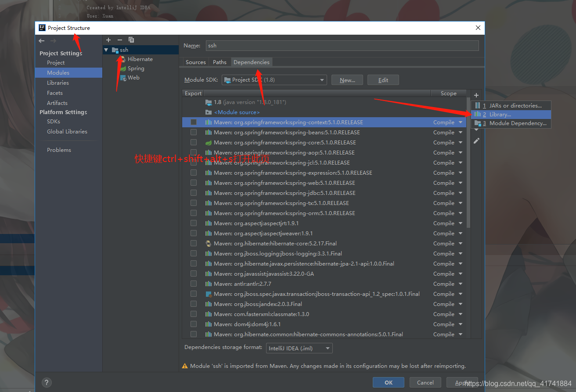Toggle export checkbox for spring-beans
Image resolution: width=576 pixels, height=392 pixels.
(194, 133)
